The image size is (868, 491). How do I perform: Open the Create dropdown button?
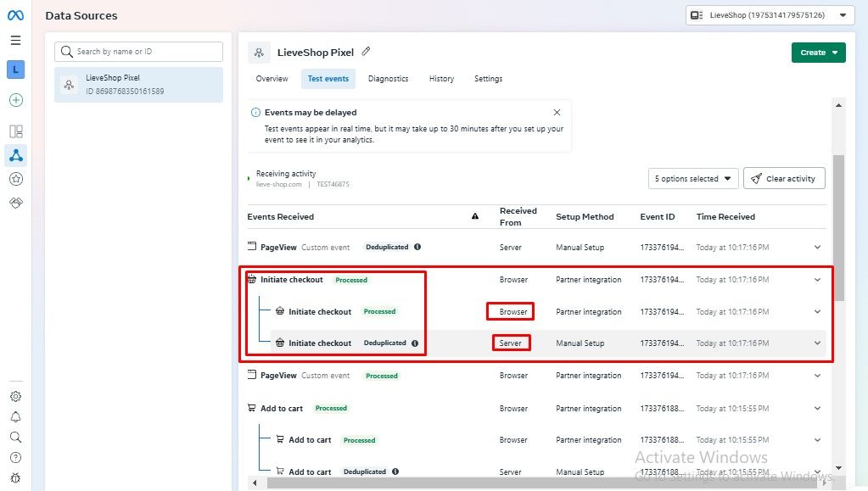pyautogui.click(x=818, y=53)
